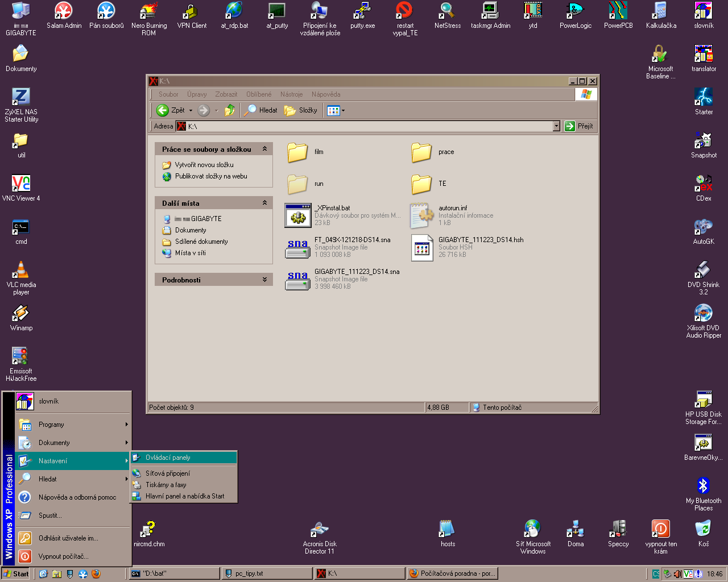Click the My Bluetooth Places desktop icon
The image size is (728, 582).
[x=704, y=487]
